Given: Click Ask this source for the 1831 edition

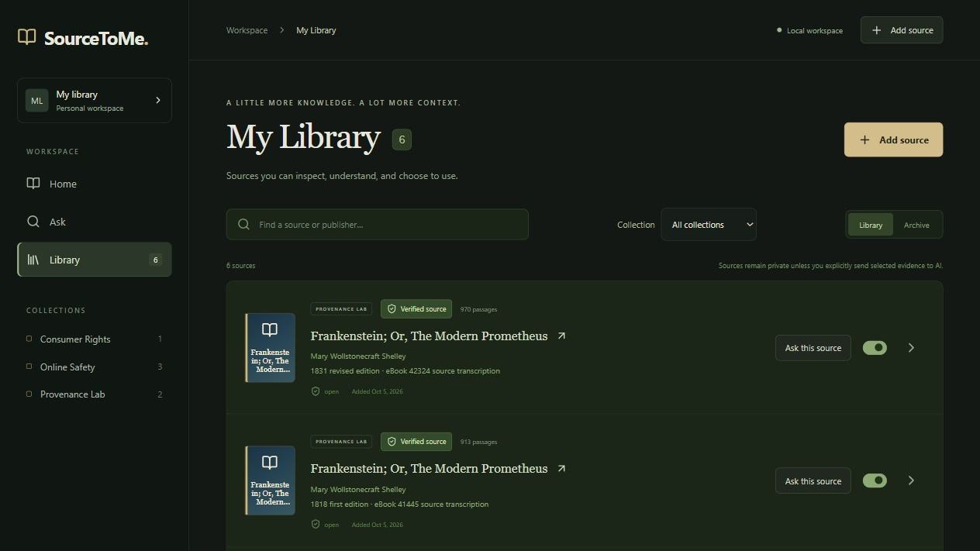Looking at the screenshot, I should (x=813, y=348).
